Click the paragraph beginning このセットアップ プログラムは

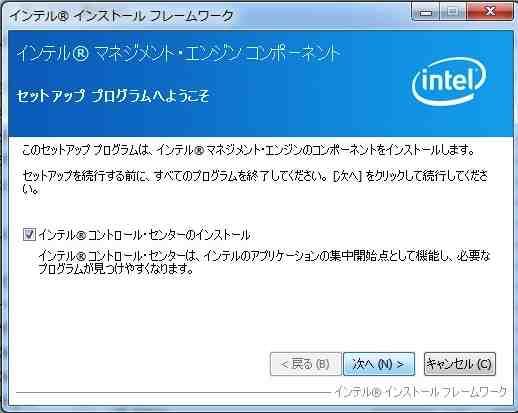point(248,151)
